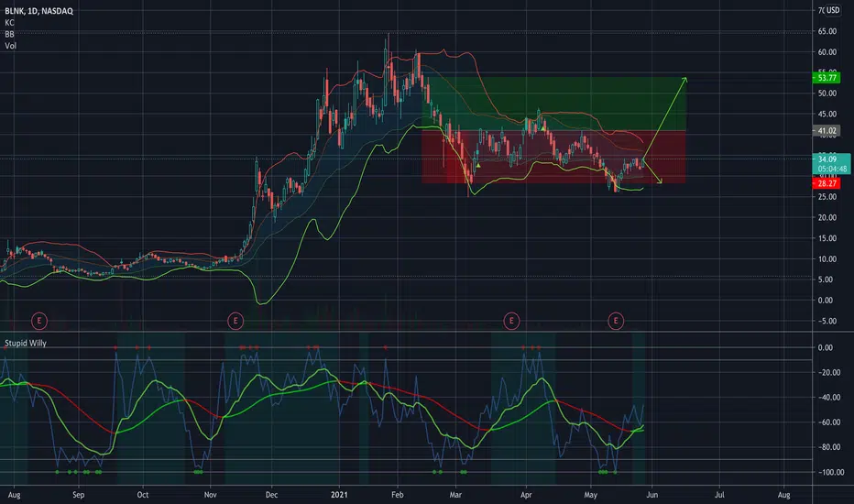Click the 60.00 price scale label
854x504 pixels.
[827, 52]
